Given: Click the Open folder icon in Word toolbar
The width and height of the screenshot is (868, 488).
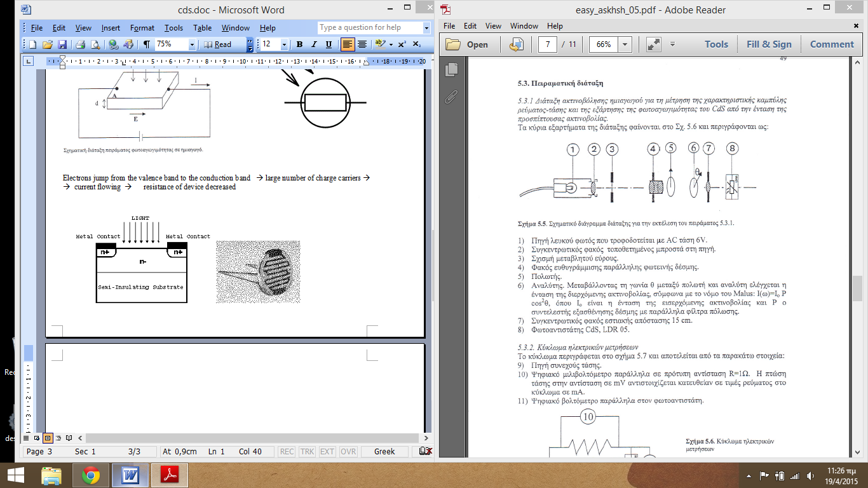Looking at the screenshot, I should point(47,44).
